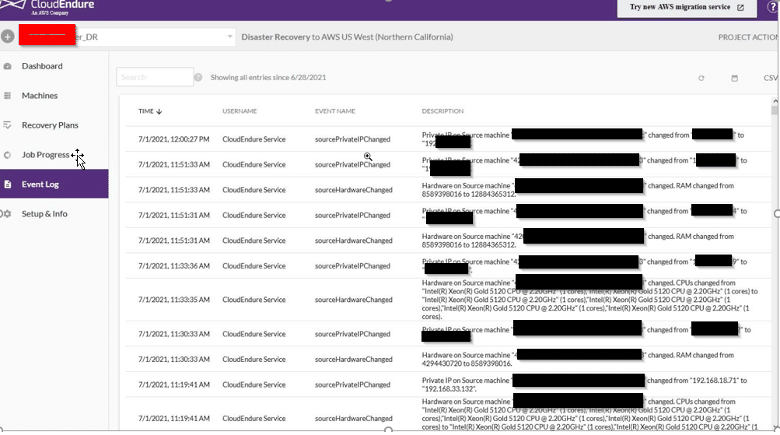Refresh the event log entries
The height and width of the screenshot is (435, 780).
(701, 78)
